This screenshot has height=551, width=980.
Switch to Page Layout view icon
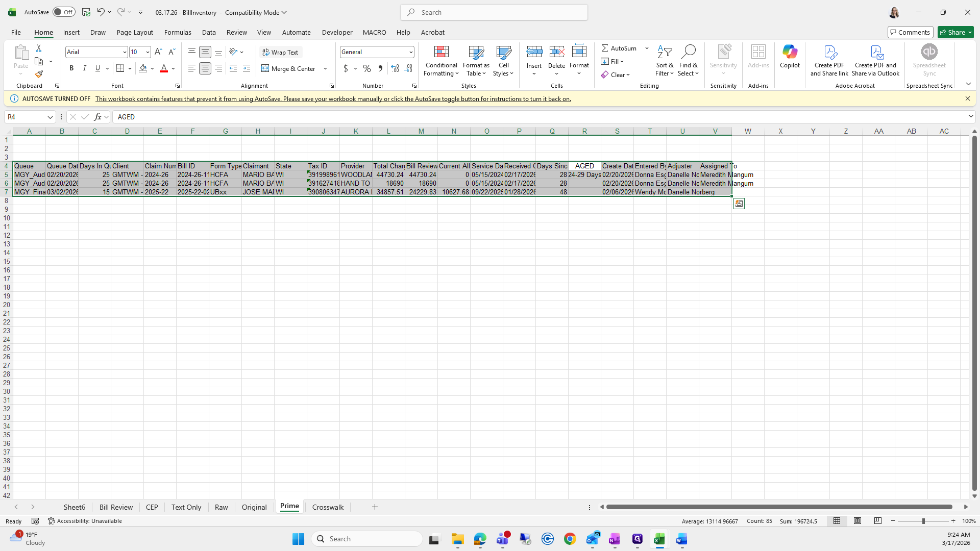(x=857, y=521)
